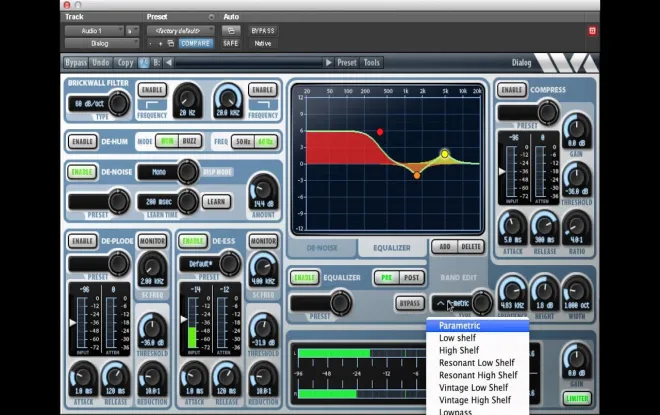Click the compressor Ratio knob

click(576, 228)
